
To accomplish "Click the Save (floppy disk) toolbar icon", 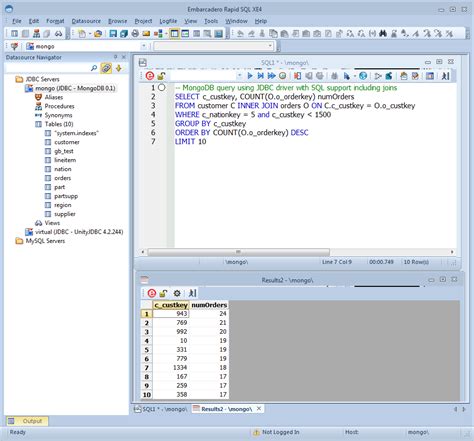I will tap(113, 33).
